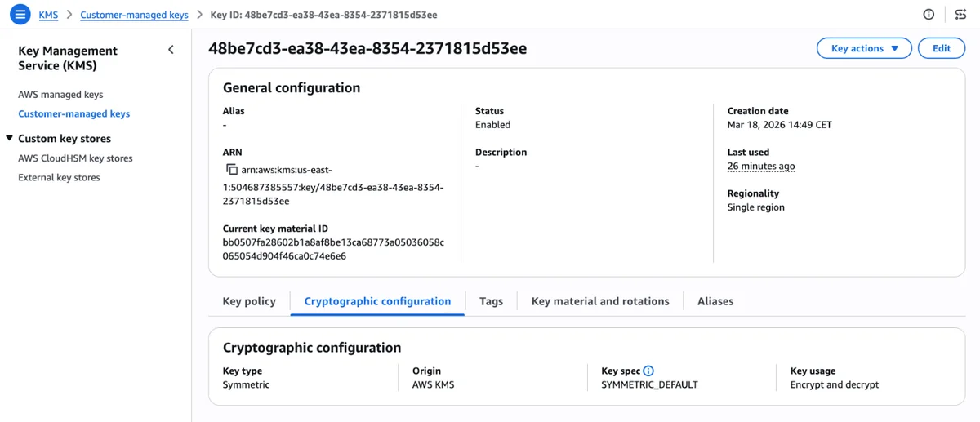
Task: Click the current key material ID value
Action: pyautogui.click(x=333, y=249)
